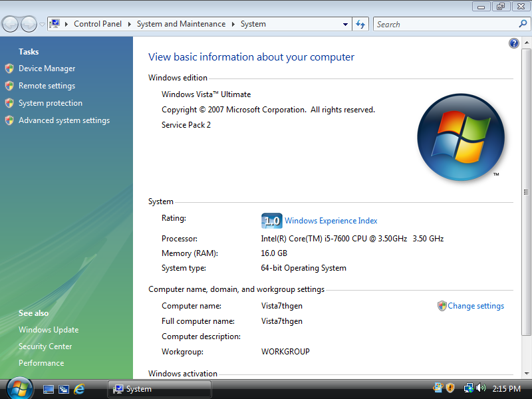Click the 16.0 GB memory value
This screenshot has width=532, height=399.
(x=274, y=253)
